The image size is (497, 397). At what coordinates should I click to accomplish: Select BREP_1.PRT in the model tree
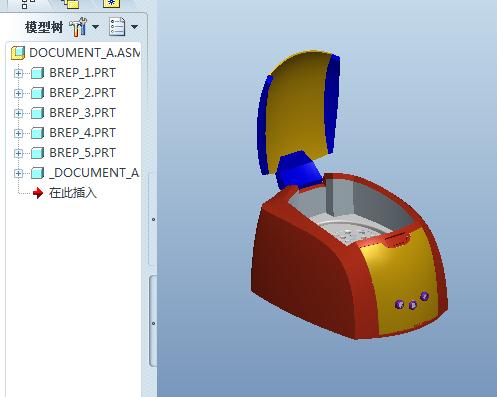(x=82, y=73)
